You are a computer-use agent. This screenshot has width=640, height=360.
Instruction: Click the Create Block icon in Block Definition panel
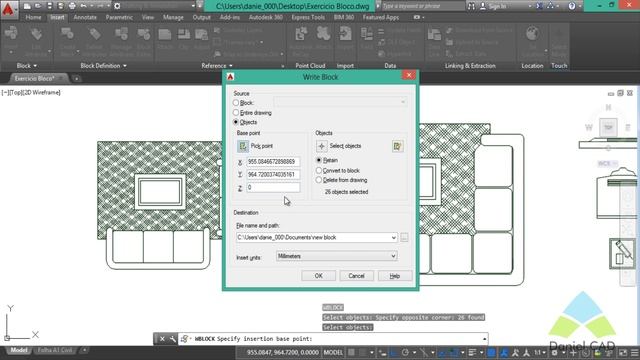pyautogui.click(x=67, y=34)
